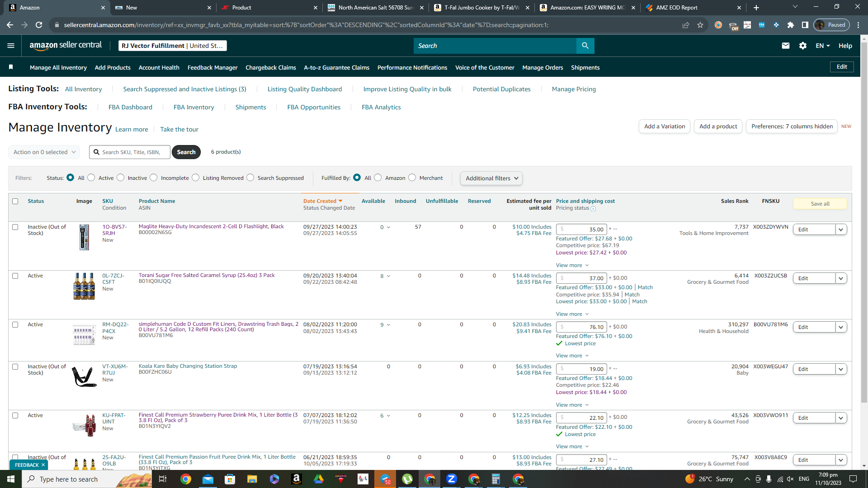Expand View more under Torani Syrup pricing
This screenshot has height=488, width=868.
click(572, 314)
